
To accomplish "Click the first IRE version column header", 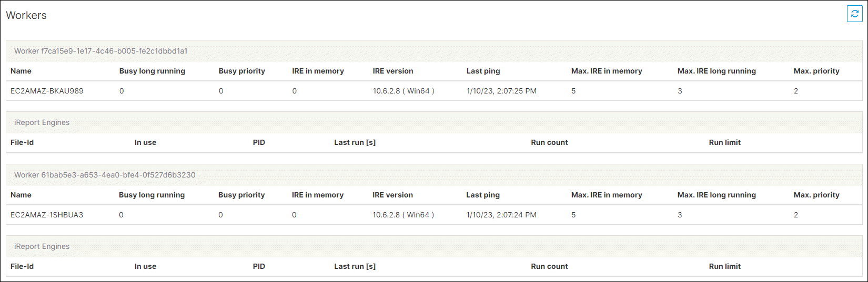I will pos(393,71).
